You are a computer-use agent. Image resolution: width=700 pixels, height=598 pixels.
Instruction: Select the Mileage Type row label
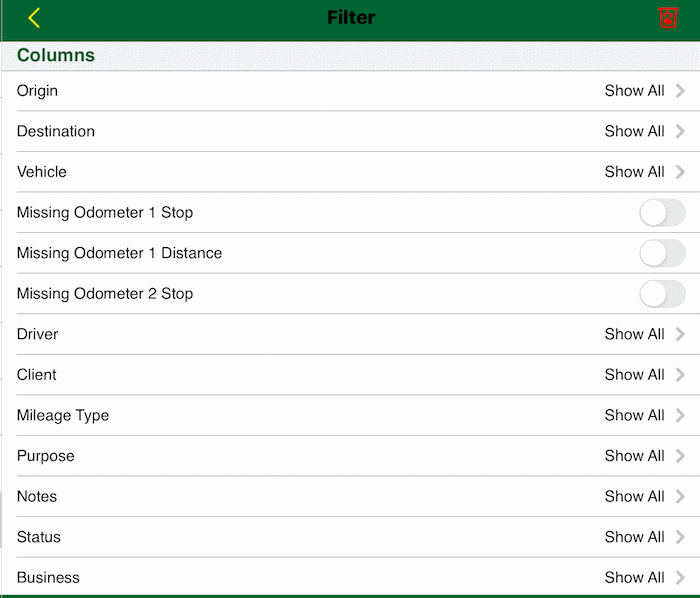[x=63, y=415]
